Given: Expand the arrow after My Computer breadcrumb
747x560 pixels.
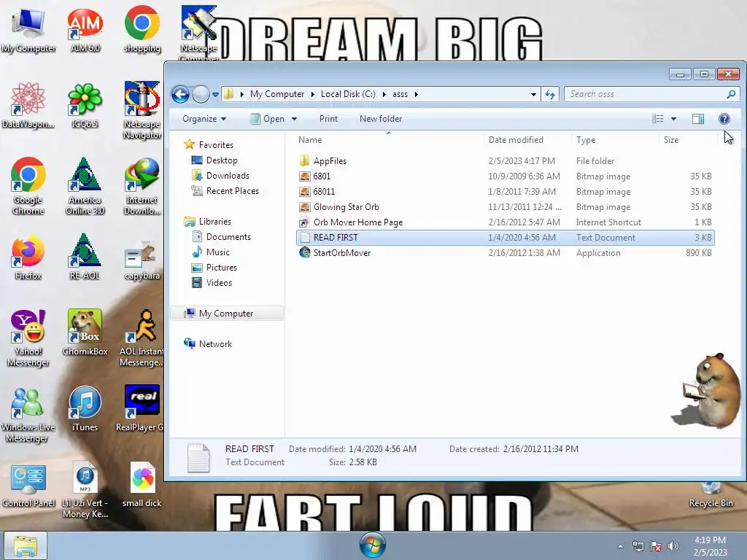Looking at the screenshot, I should pos(312,94).
